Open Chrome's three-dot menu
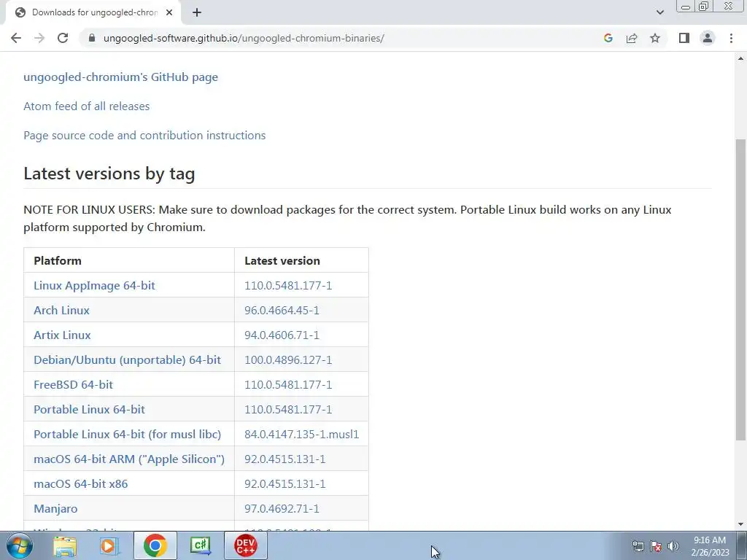 (x=731, y=38)
